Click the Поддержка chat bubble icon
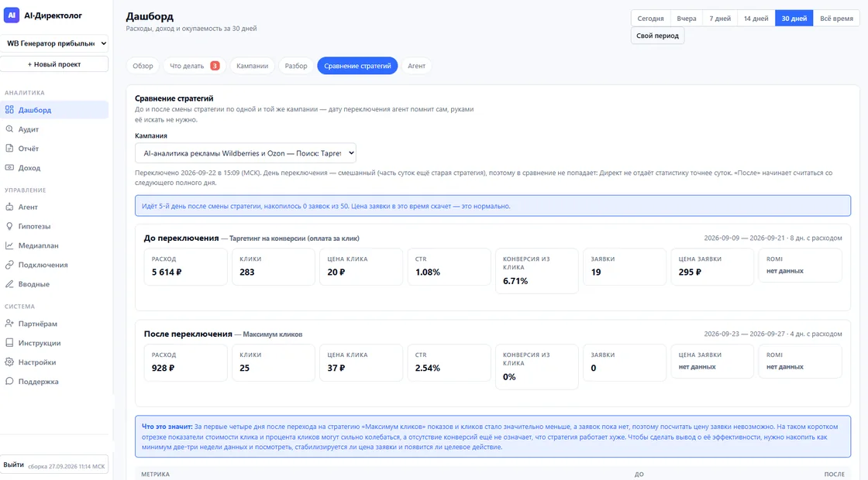Screen dimensions: 868x480 click(x=9, y=382)
